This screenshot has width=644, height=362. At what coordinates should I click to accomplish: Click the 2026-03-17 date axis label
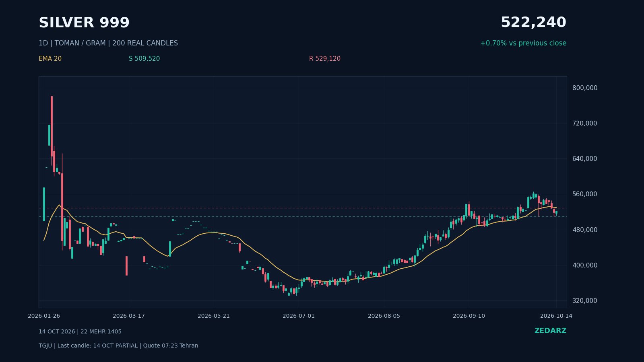[x=129, y=316]
